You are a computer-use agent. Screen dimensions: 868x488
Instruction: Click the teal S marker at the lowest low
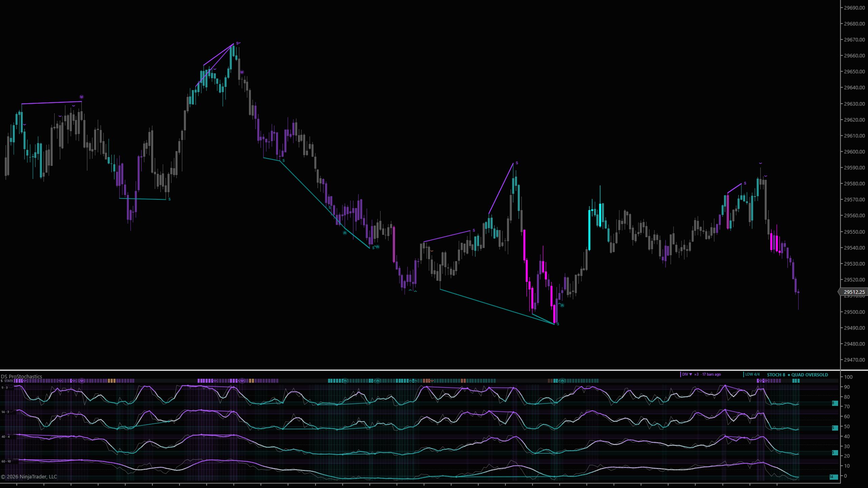click(x=558, y=324)
